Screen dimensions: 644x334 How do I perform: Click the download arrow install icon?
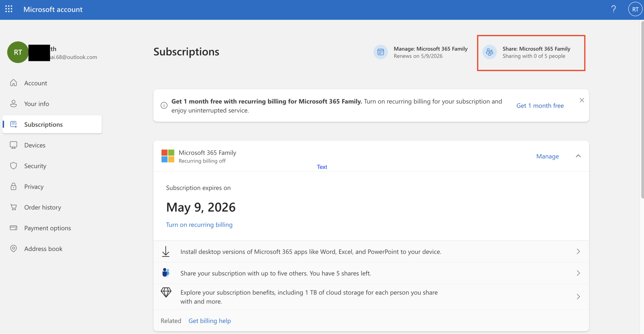[166, 251]
